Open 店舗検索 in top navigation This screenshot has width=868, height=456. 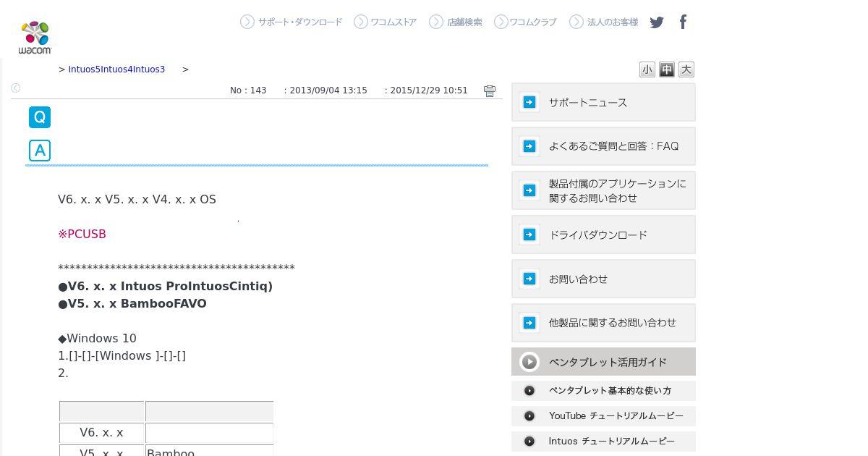(464, 22)
